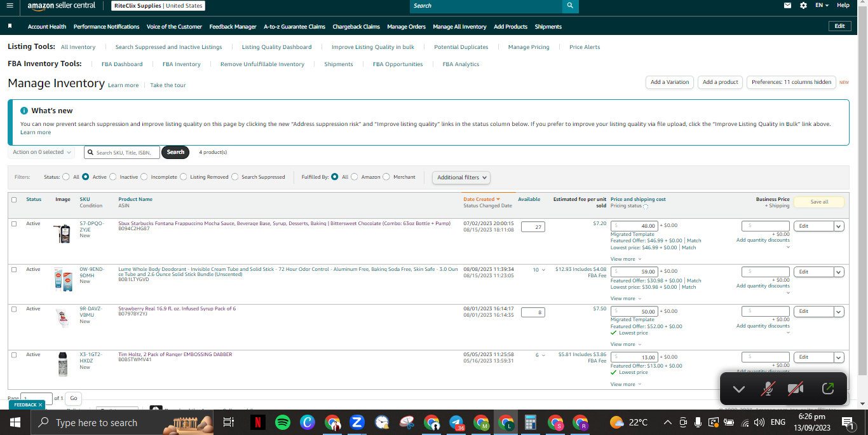The height and width of the screenshot is (435, 868).
Task: Check the row for SKU 9R-DAVZ-VBMU
Action: 14,309
